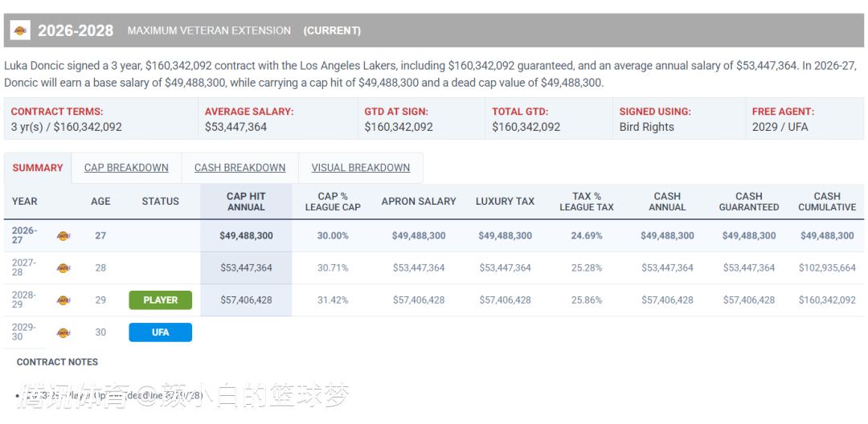Click the Cap Hit Annual column header
868x424 pixels.
point(246,202)
